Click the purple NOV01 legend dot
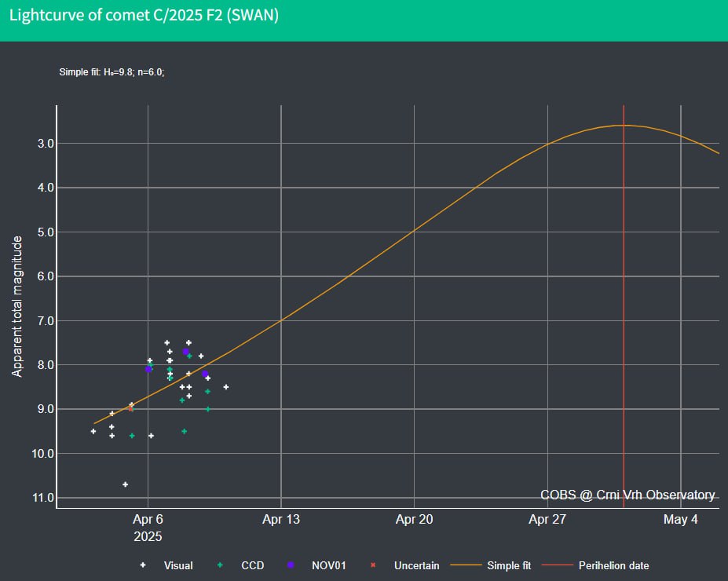728x581 pixels. coord(291,565)
